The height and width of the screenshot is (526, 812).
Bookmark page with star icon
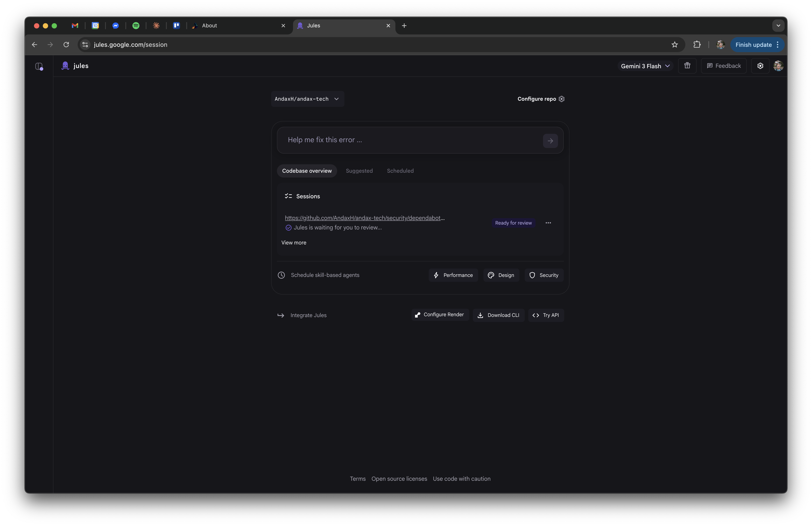click(675, 45)
